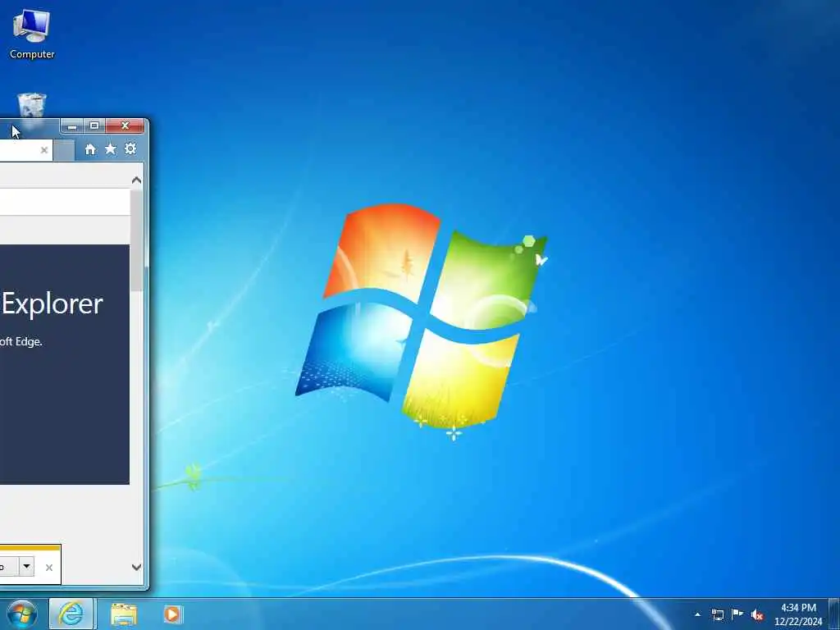Click the vertical scrollbar thumb in Internet Explorer
This screenshot has width=840, height=630.
click(137, 240)
